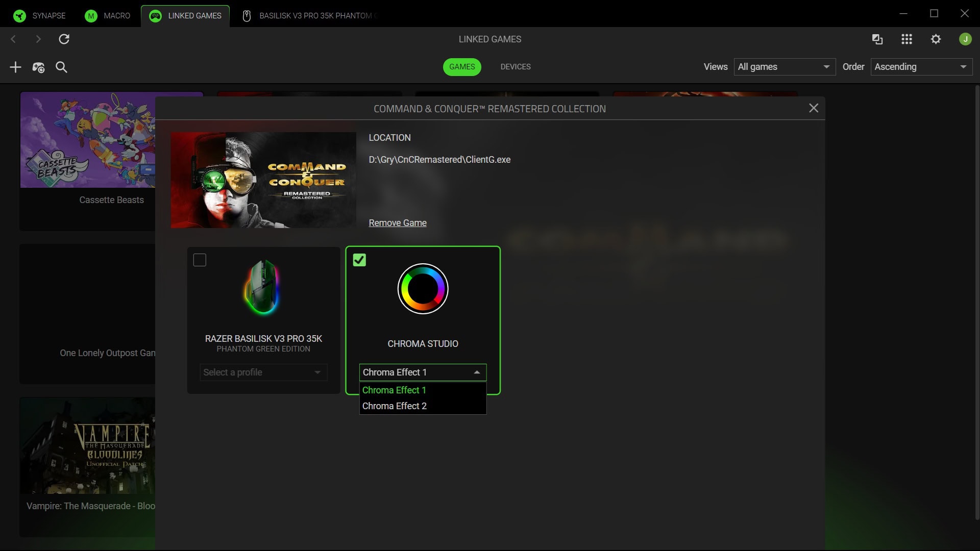Uncheck the Chroma Studio checkbox
Image resolution: width=980 pixels, height=551 pixels.
(x=360, y=260)
